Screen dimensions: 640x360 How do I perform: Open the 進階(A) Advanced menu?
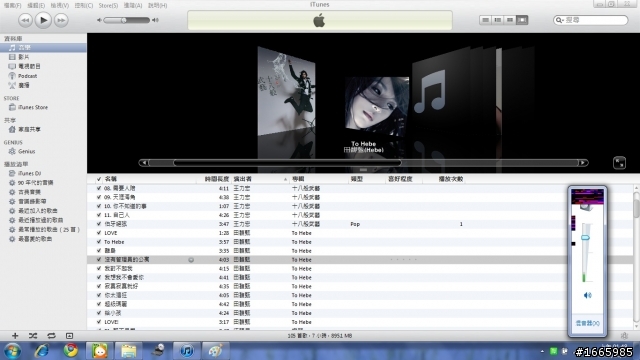pos(133,5)
